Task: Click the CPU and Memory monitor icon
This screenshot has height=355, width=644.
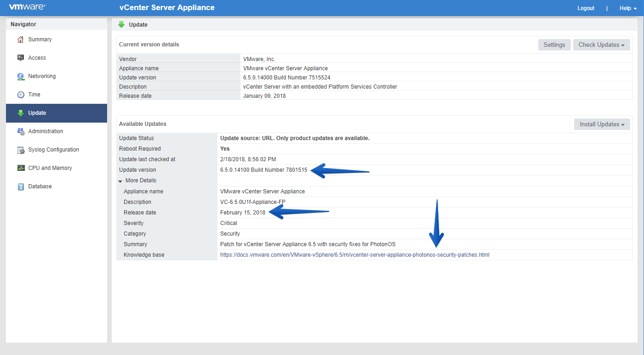Action: [20, 168]
